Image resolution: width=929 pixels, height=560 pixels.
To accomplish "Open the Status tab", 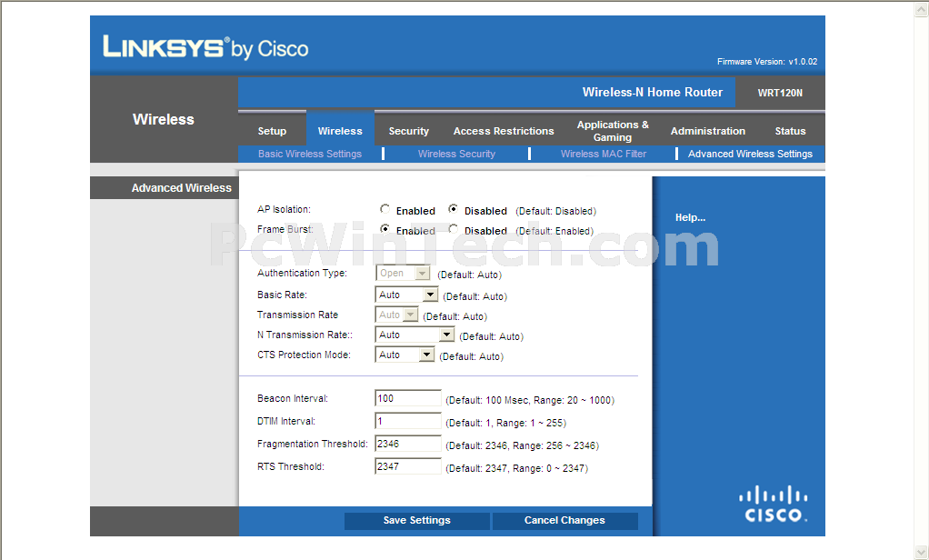I will [x=790, y=131].
